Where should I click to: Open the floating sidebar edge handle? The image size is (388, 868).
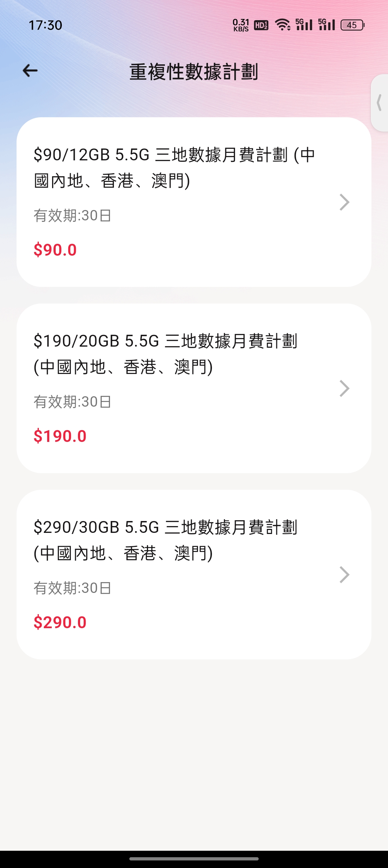(379, 103)
